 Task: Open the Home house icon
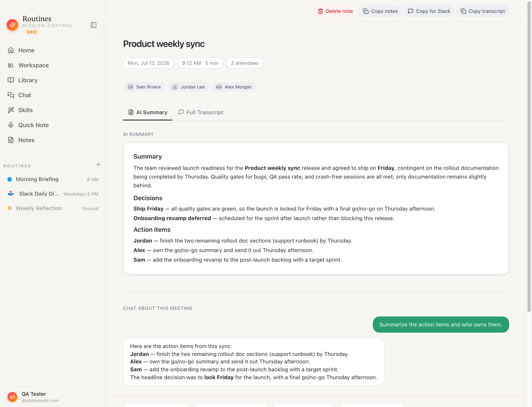(11, 50)
